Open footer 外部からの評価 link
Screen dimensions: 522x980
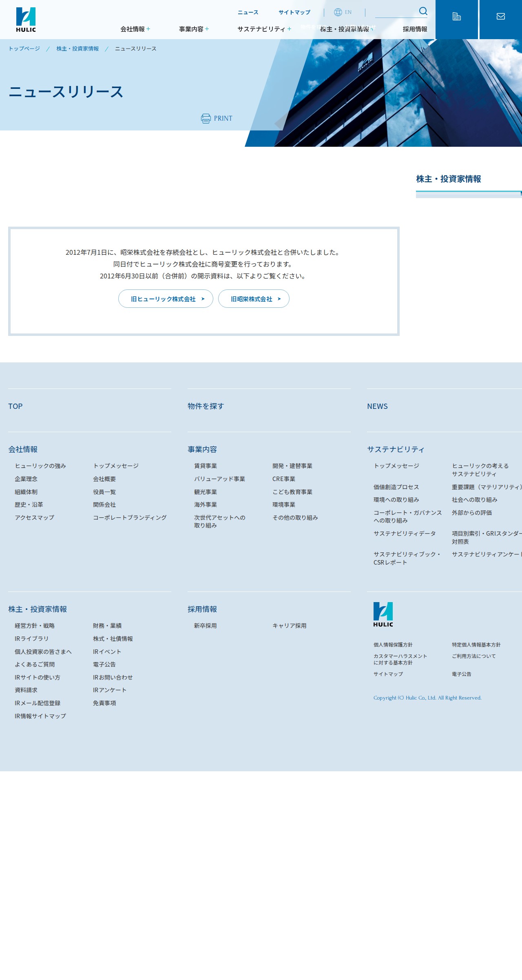point(472,513)
